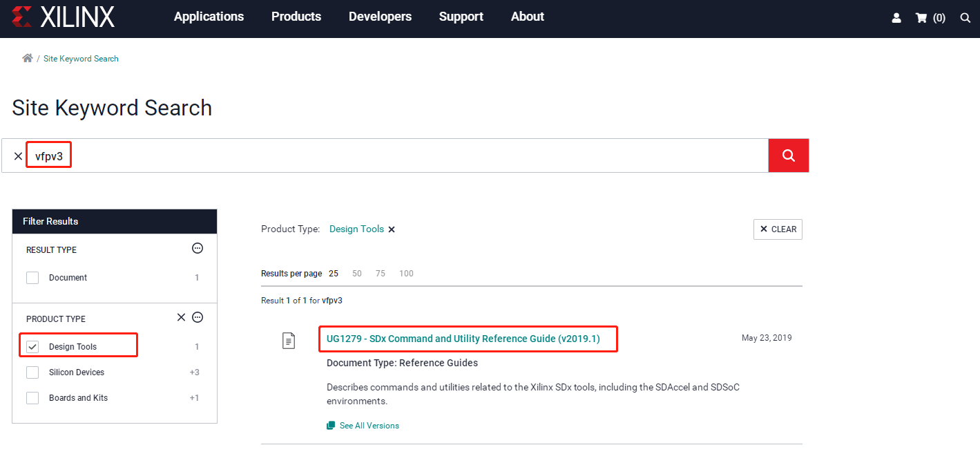The width and height of the screenshot is (980, 463).
Task: Clear the search box with X icon
Action: click(18, 156)
